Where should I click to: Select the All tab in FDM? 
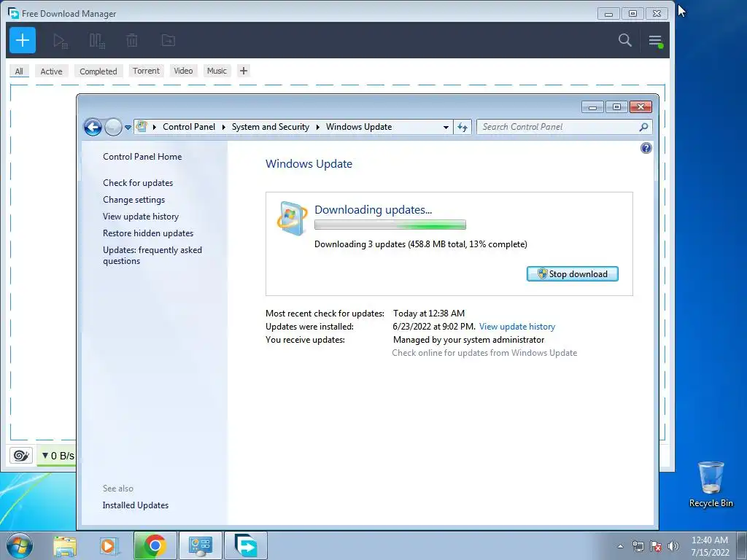pyautogui.click(x=19, y=71)
